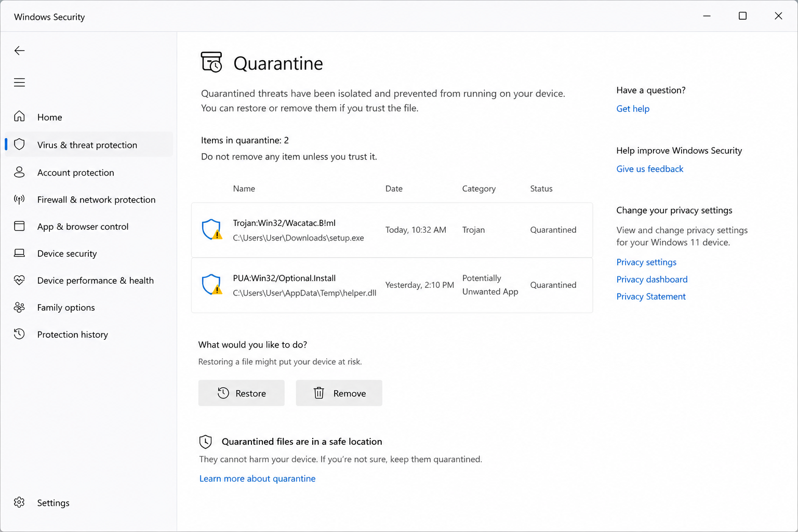
Task: Click Potentially Unwanted App category cell
Action: (x=490, y=285)
